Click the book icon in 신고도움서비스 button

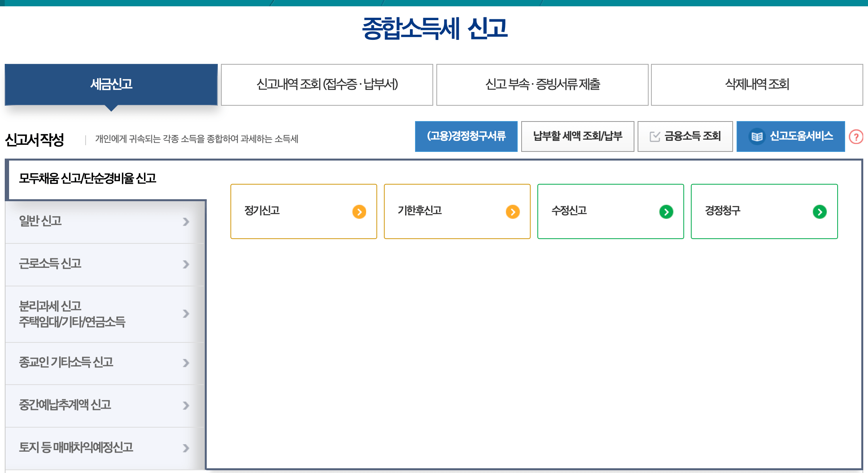757,136
